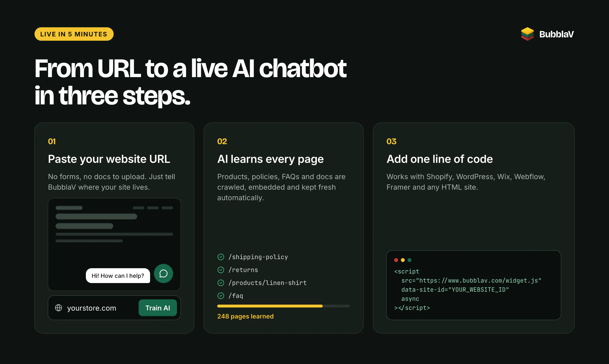Screen dimensions: 609x364
Task: Click the yellow pages-learned progress bar
Action: (283, 306)
